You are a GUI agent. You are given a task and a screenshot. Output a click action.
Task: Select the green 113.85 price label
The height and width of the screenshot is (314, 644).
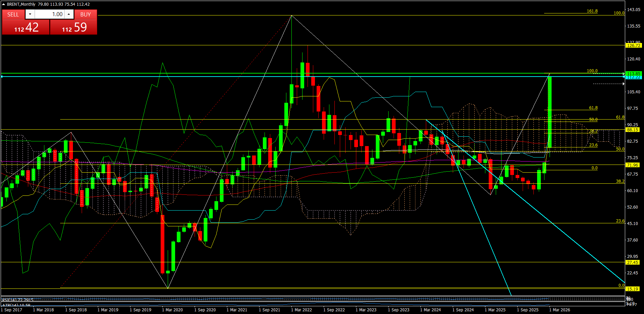[x=633, y=74]
